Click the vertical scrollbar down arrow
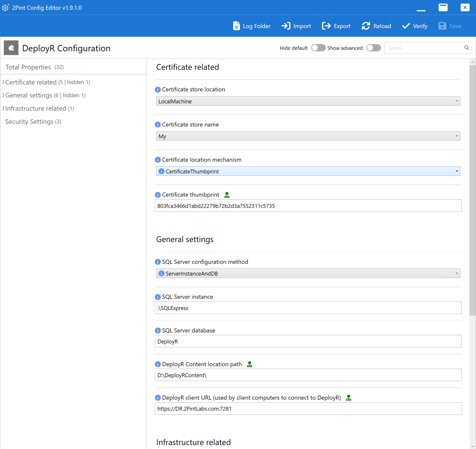The image size is (476, 449). 473,446
